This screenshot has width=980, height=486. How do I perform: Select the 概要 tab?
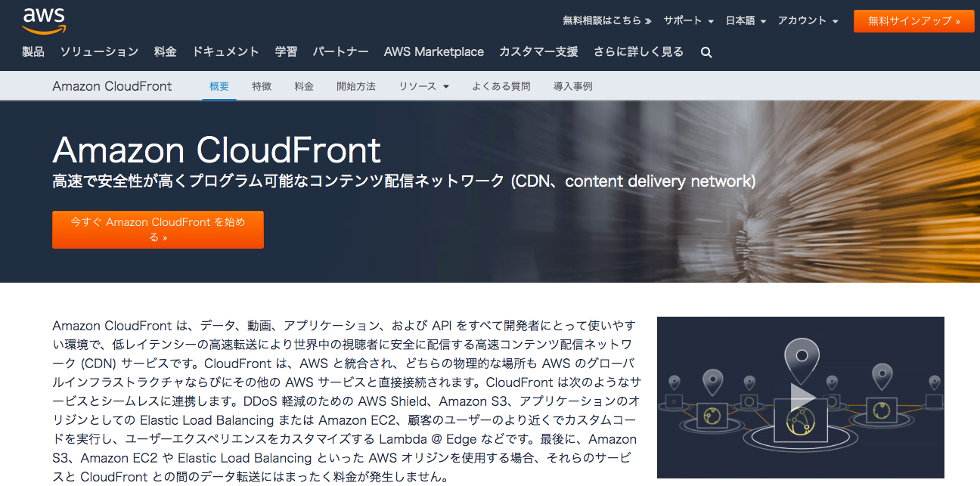point(219,86)
